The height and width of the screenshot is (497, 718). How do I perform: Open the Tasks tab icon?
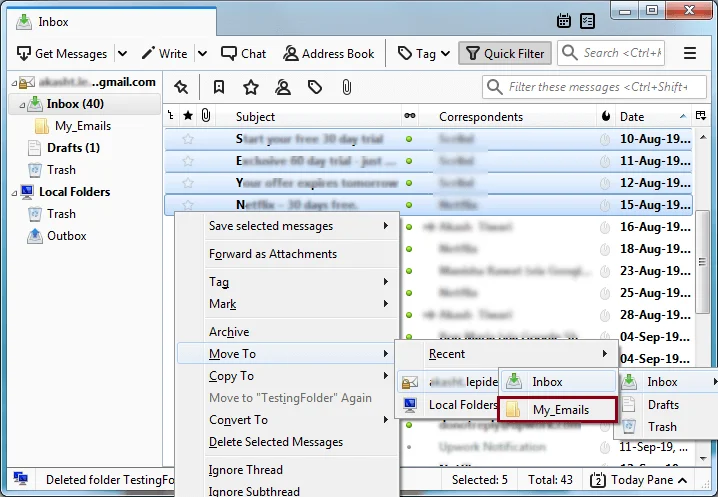(588, 20)
